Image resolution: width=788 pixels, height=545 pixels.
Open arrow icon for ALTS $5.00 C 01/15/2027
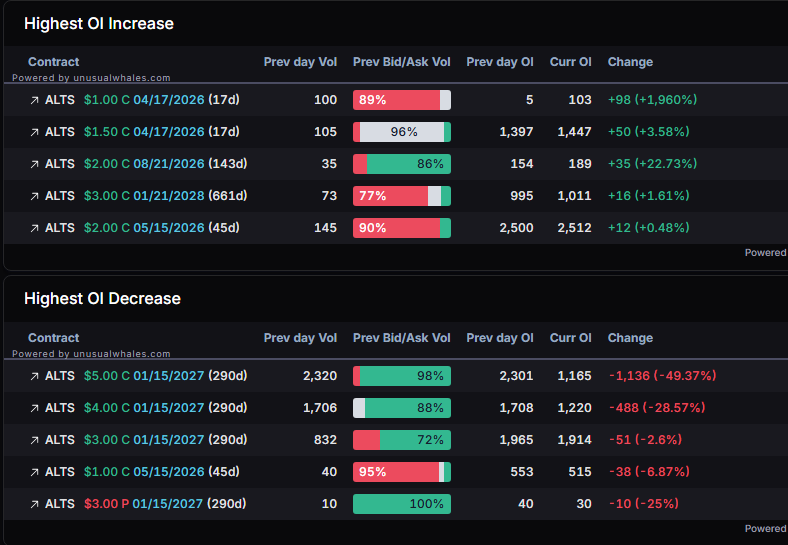34,377
